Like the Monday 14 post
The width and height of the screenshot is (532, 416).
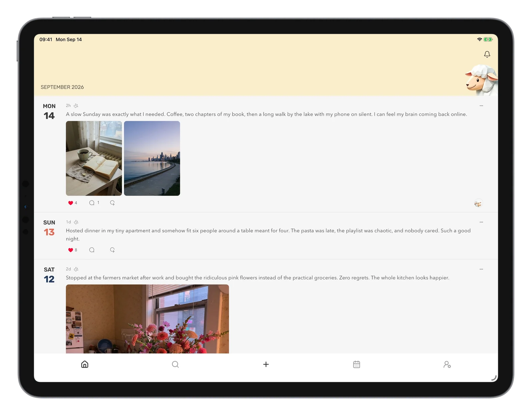point(70,203)
